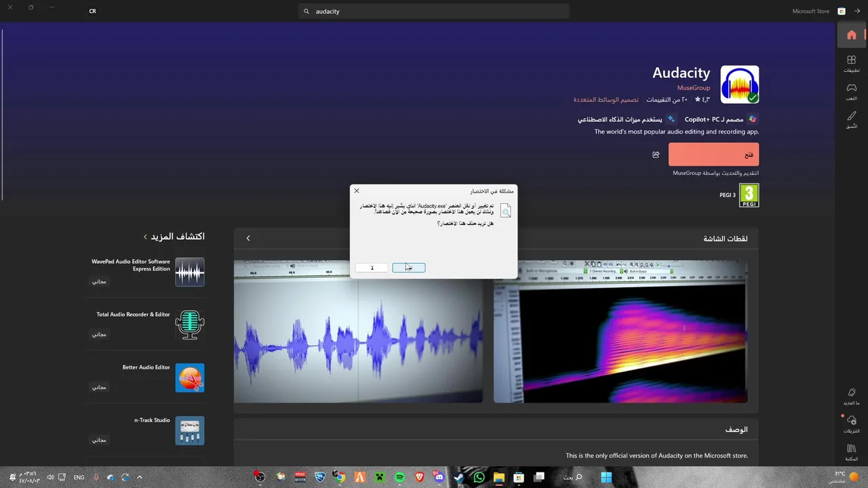Click the free button under WavePad Audio Editor
This screenshot has height=488, width=868.
click(99, 281)
